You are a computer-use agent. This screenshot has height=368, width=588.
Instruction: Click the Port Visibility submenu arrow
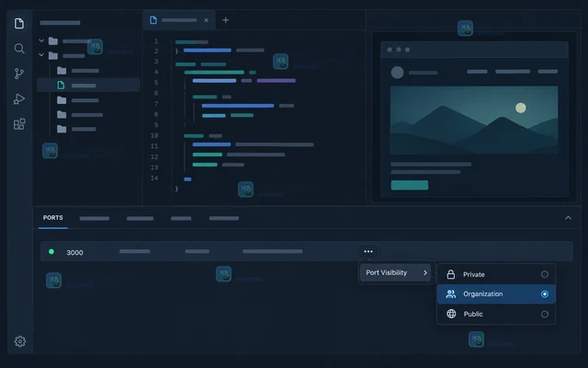(x=425, y=272)
